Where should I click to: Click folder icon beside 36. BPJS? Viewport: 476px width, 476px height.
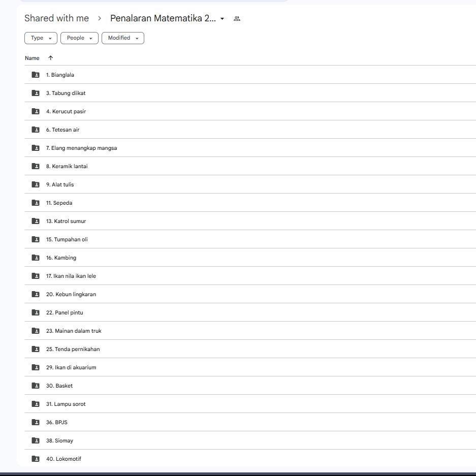[x=36, y=422]
